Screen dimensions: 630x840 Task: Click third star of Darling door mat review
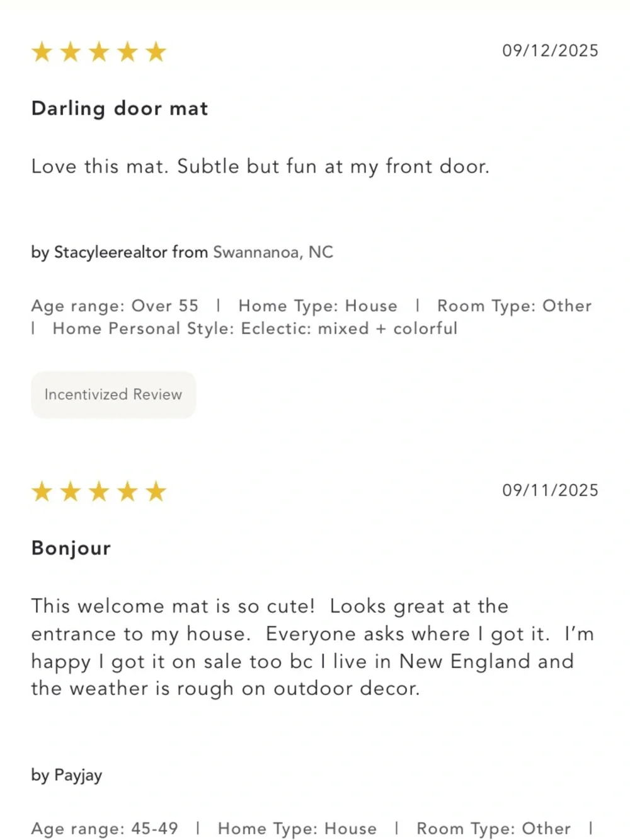(x=99, y=52)
